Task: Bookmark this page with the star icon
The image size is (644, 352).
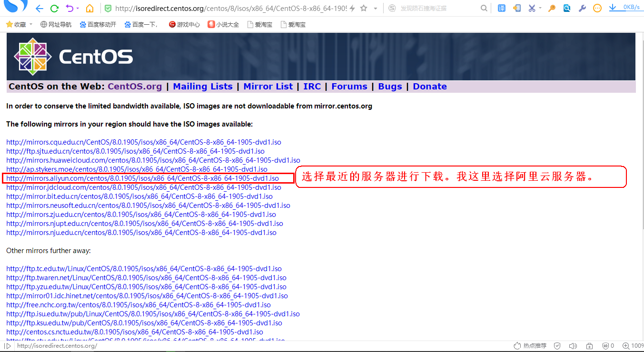Action: (x=364, y=9)
